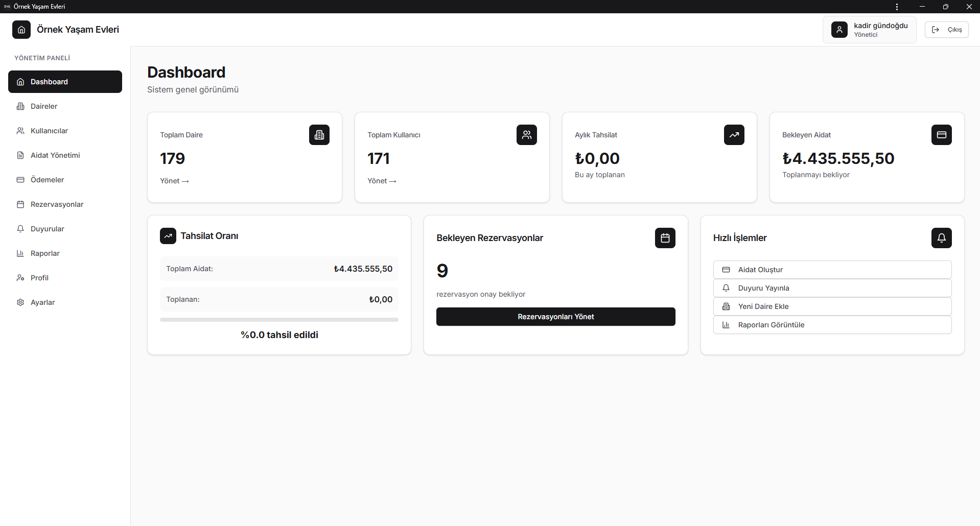Select Ayarlar in the sidebar
This screenshot has width=980, height=526.
click(x=42, y=302)
